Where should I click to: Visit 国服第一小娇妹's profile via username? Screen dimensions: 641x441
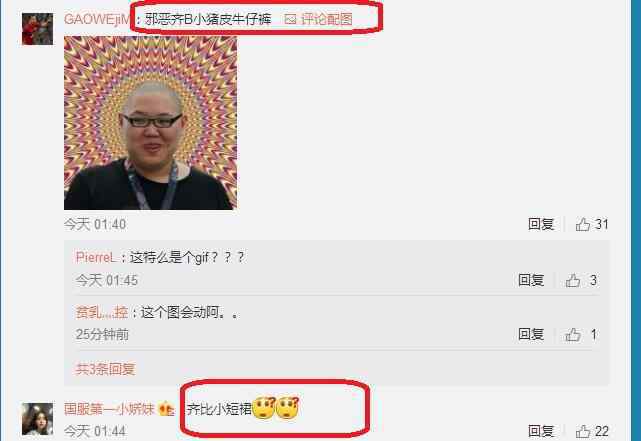(x=109, y=409)
